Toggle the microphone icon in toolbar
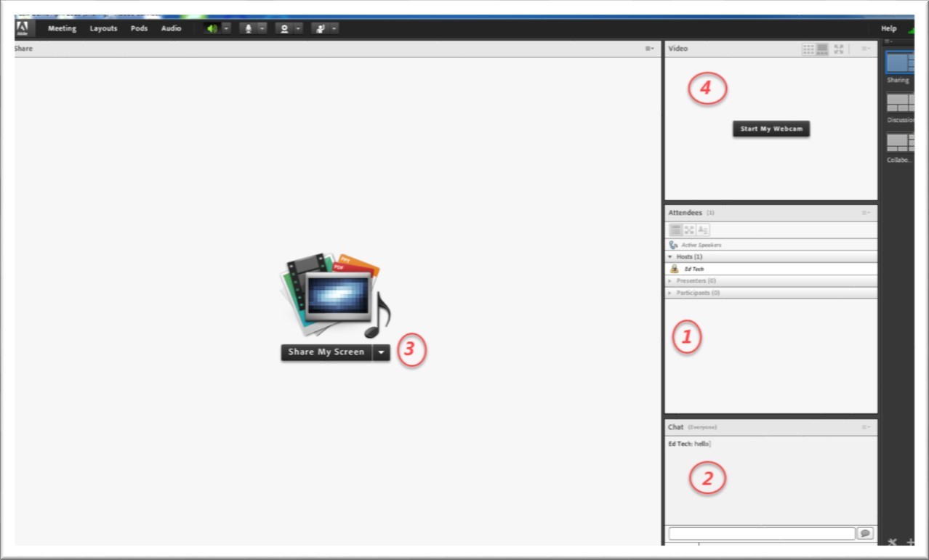 pos(249,28)
